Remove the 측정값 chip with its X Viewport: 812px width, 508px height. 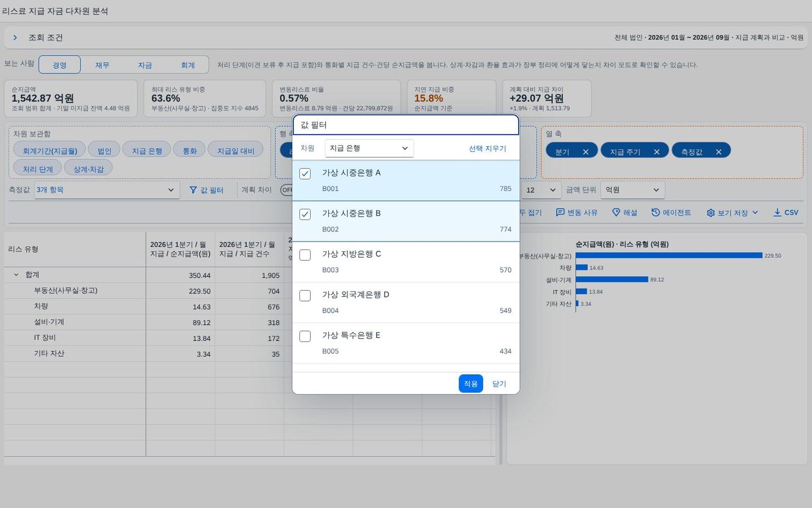coord(718,152)
